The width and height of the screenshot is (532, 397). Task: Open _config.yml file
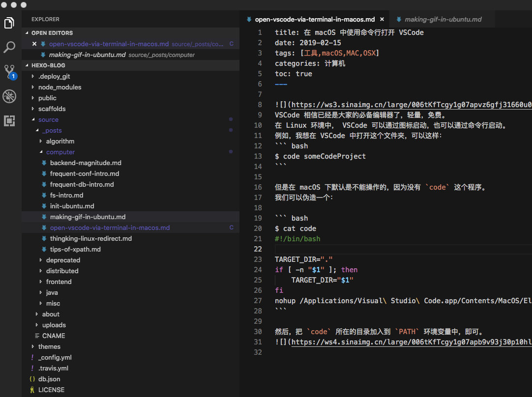(55, 357)
